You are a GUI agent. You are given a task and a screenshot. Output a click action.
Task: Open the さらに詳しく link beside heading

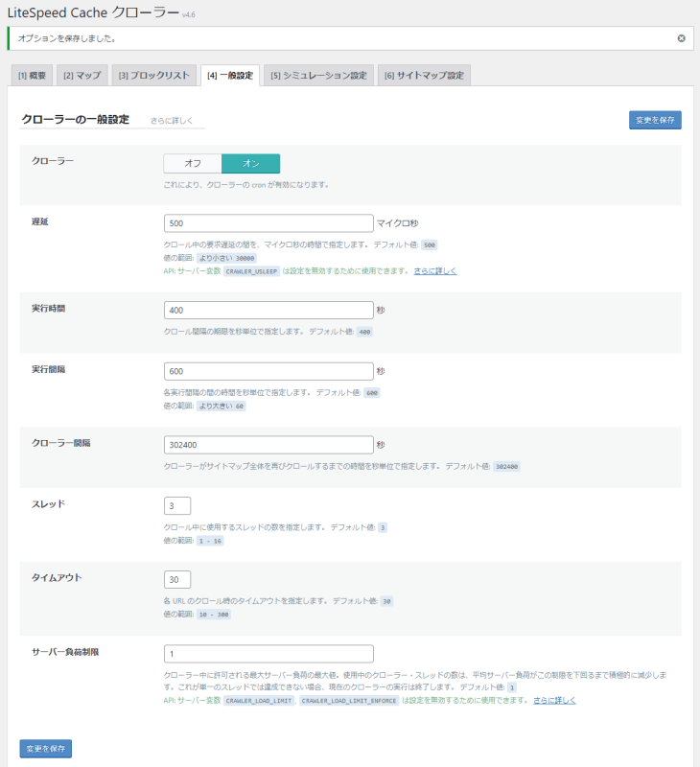pyautogui.click(x=172, y=121)
